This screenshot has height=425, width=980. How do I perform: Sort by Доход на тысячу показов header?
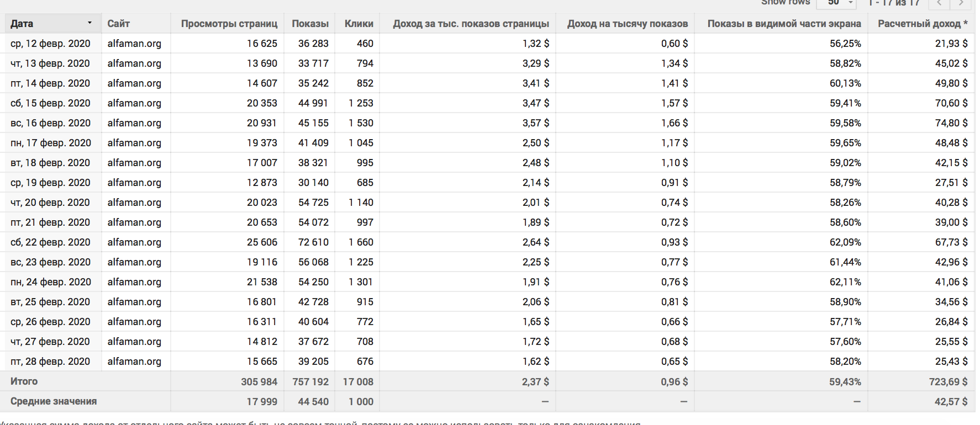click(x=628, y=24)
